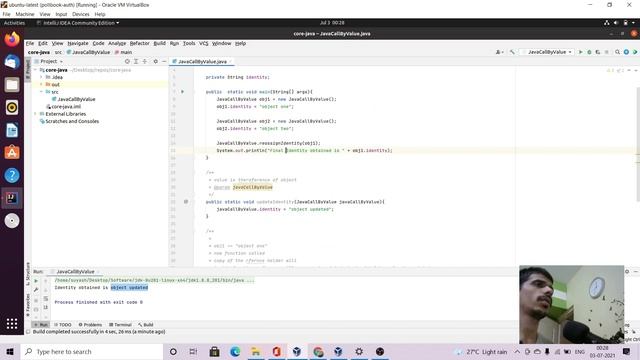640x360 pixels.
Task: Build project with the hammer icon
Action: point(512,52)
